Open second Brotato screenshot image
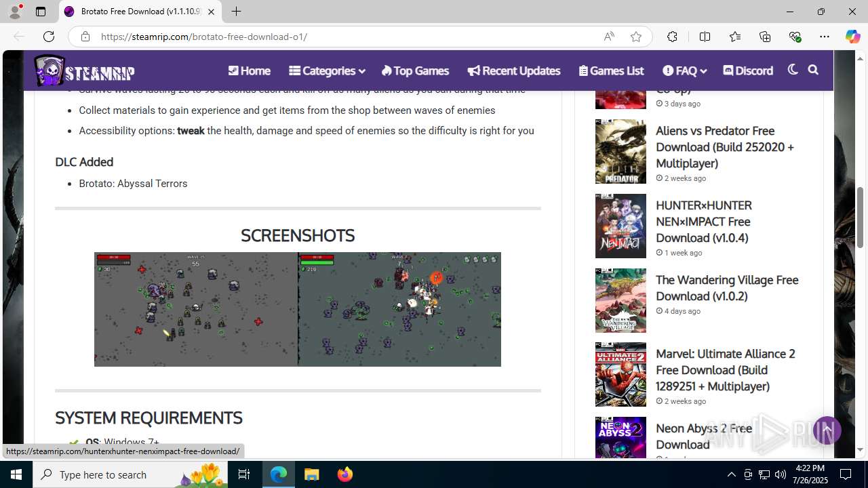The width and height of the screenshot is (868, 488). pyautogui.click(x=399, y=309)
